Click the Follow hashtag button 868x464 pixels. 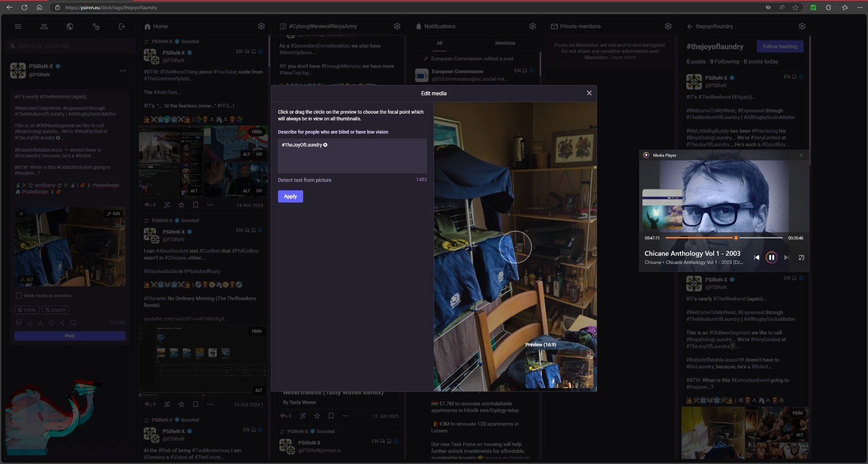point(780,46)
